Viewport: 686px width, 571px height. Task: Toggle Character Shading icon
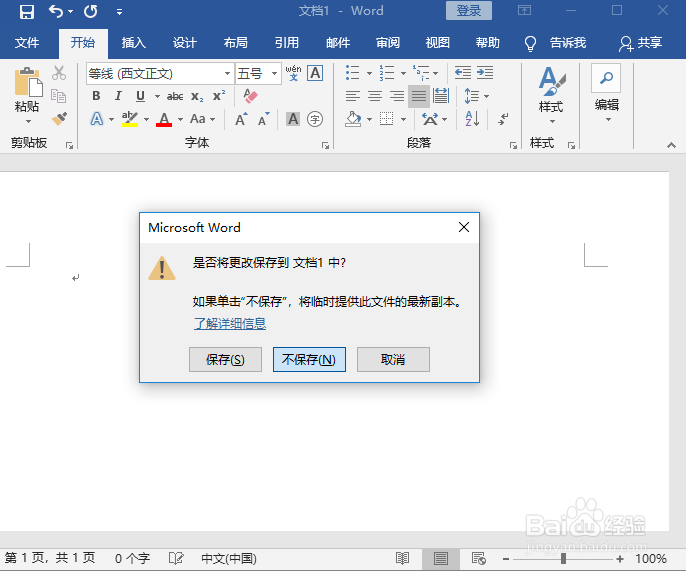coord(293,119)
